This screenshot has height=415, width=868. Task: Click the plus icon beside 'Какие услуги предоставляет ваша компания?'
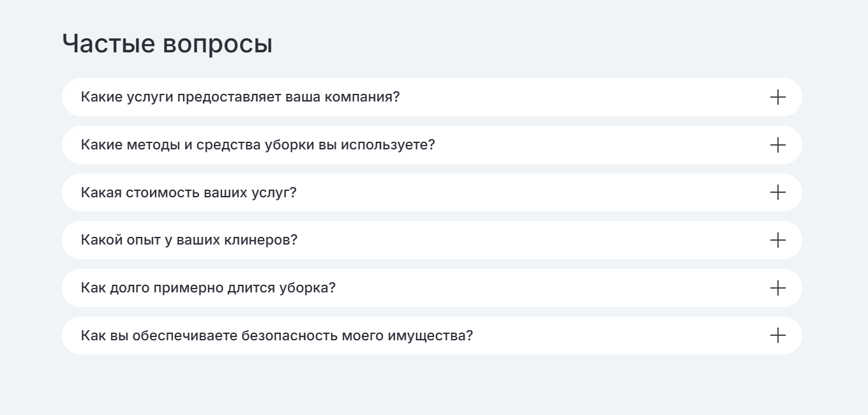(x=777, y=97)
